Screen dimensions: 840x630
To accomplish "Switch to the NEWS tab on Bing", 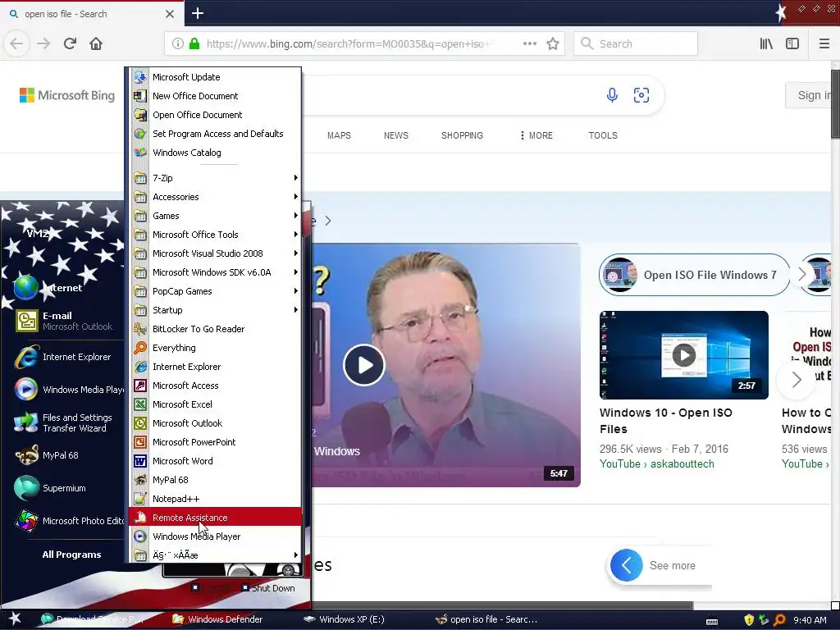I will tap(396, 135).
